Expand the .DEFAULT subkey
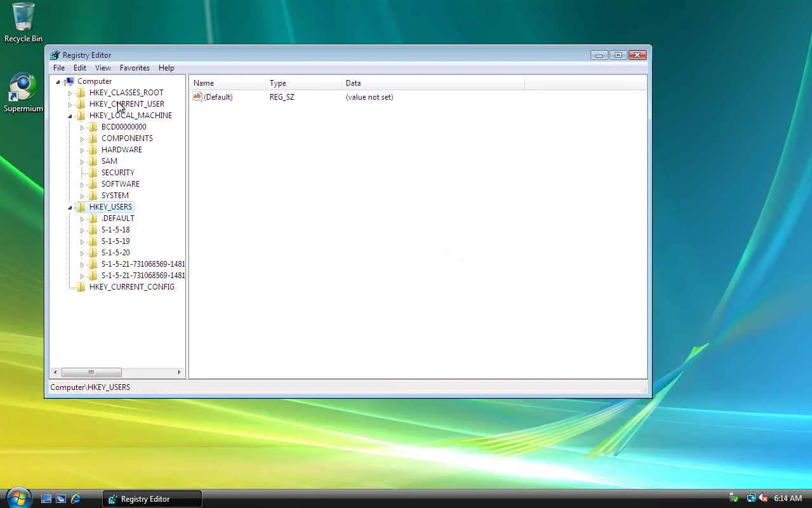Image resolution: width=812 pixels, height=508 pixels. (82, 218)
